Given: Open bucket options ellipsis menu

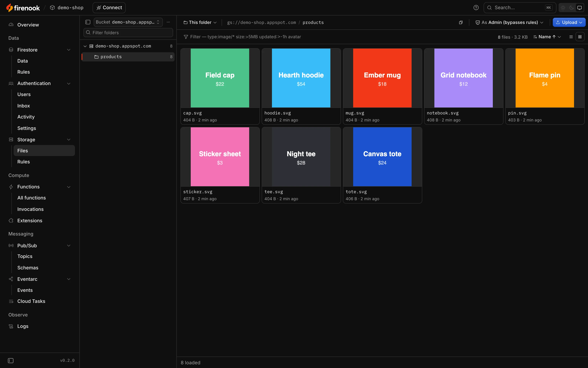Looking at the screenshot, I should click(x=168, y=22).
